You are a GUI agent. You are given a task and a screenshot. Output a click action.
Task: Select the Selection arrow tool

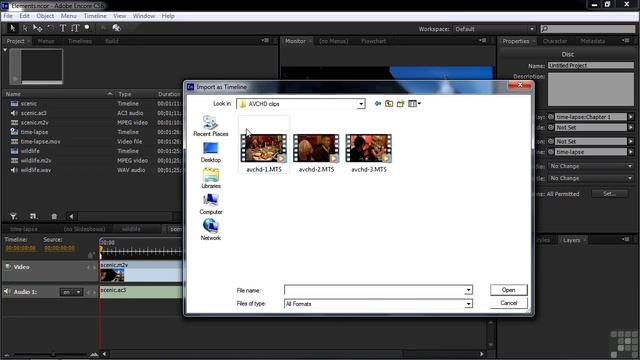point(12,28)
